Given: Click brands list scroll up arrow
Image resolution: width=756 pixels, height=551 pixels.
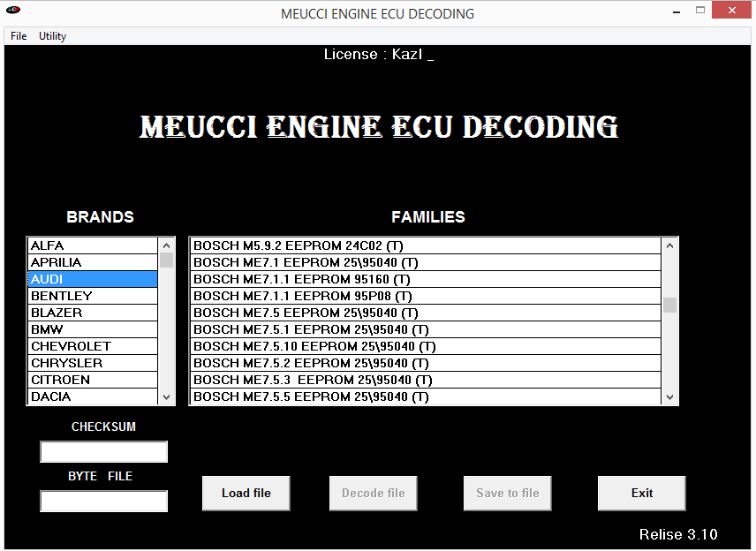Looking at the screenshot, I should pos(166,245).
